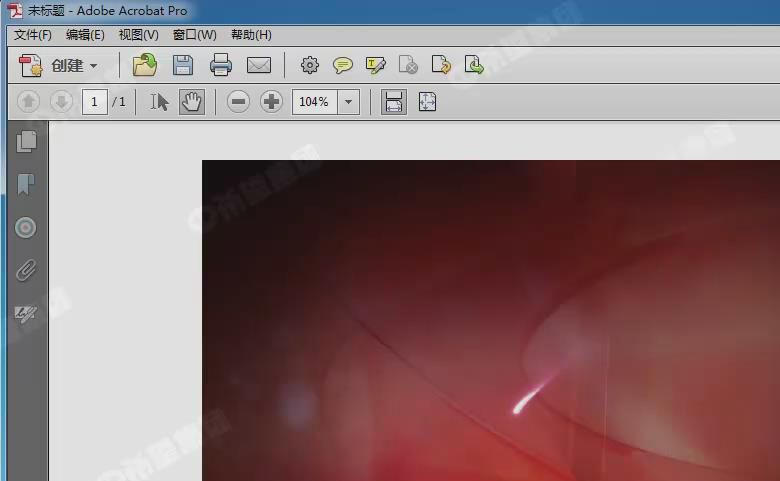Screen dimensions: 780x481
Task: Select the highlight text tool
Action: (376, 66)
